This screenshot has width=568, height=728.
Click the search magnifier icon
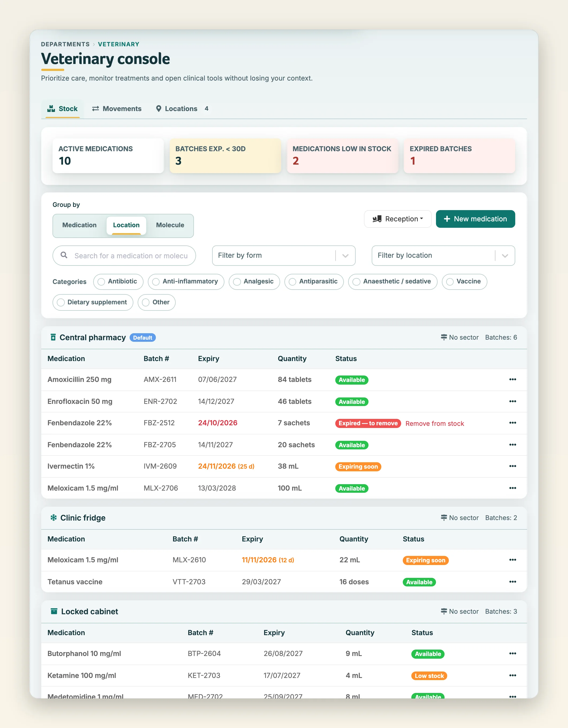tap(64, 255)
